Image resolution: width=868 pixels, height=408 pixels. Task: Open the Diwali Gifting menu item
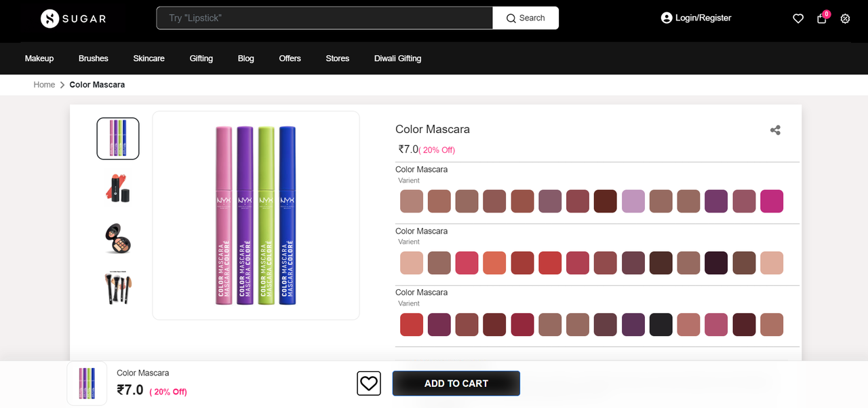[397, 58]
